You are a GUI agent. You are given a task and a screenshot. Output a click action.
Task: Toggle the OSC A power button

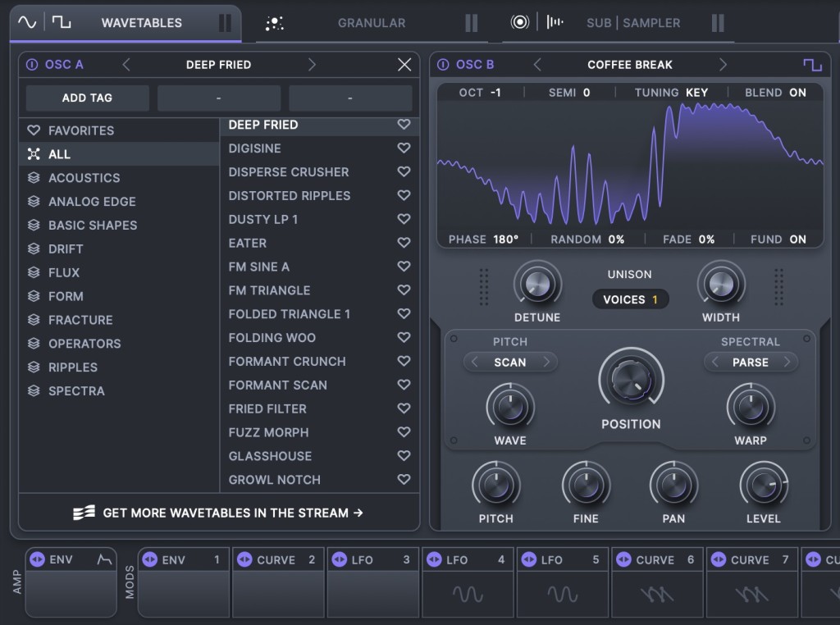point(32,65)
